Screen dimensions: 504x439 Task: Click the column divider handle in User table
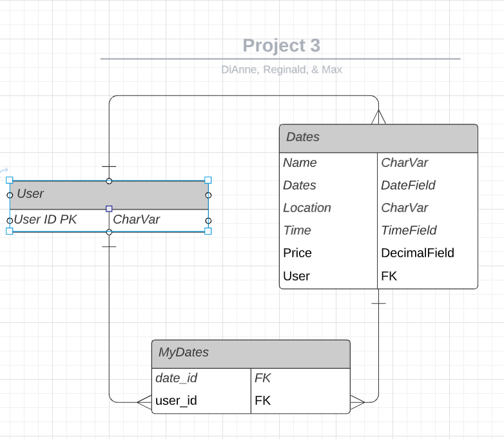pyautogui.click(x=109, y=209)
